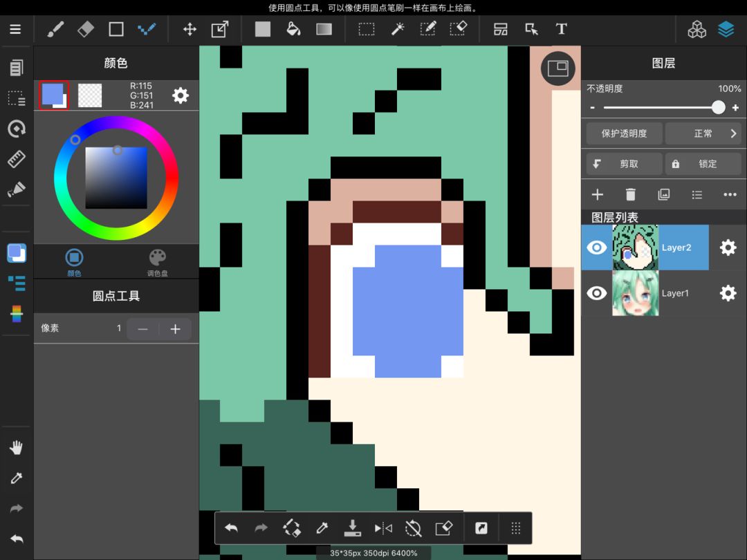Select the sidebar Eyedropper tool
The height and width of the screenshot is (560, 747).
coord(16,478)
